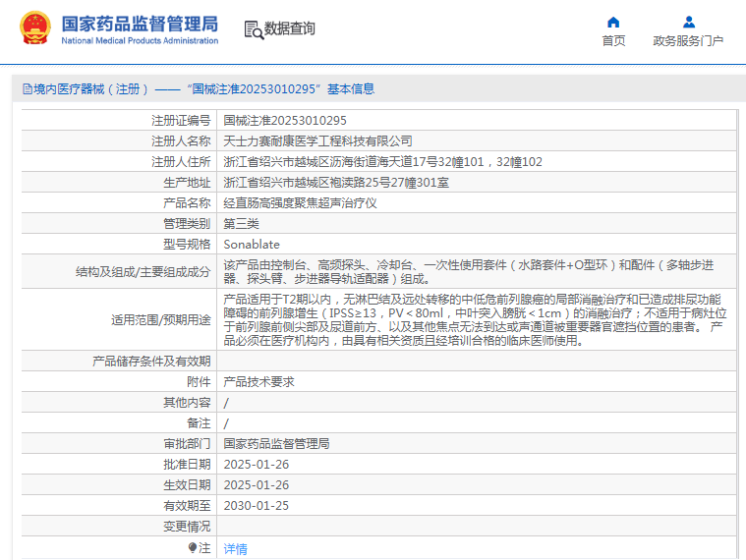Open the 详情 link
Image resolution: width=746 pixels, height=560 pixels.
[x=236, y=549]
